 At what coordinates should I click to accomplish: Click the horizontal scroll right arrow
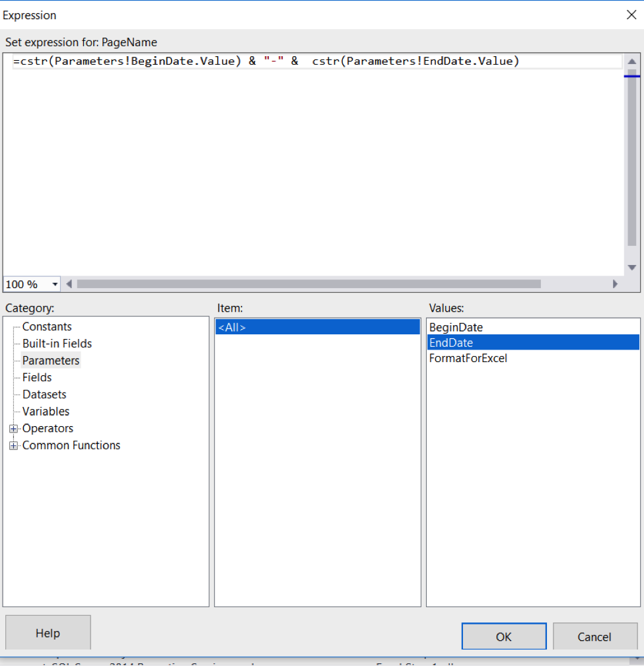[615, 283]
